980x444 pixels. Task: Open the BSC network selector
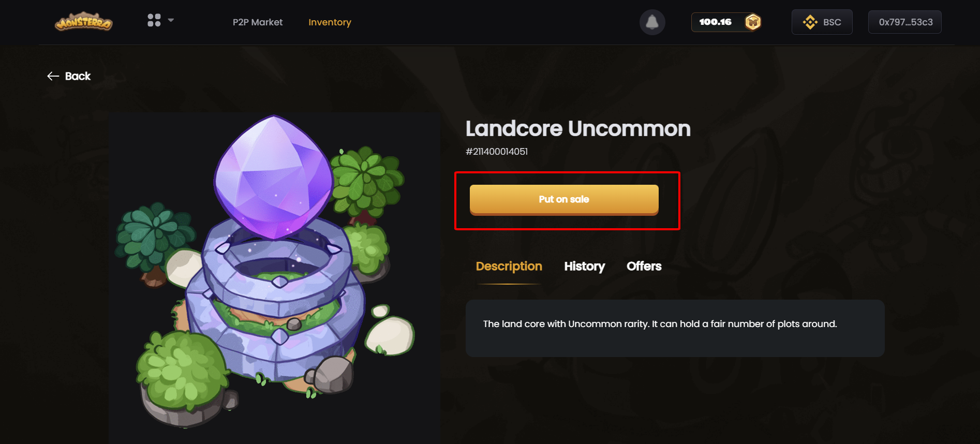pos(822,22)
